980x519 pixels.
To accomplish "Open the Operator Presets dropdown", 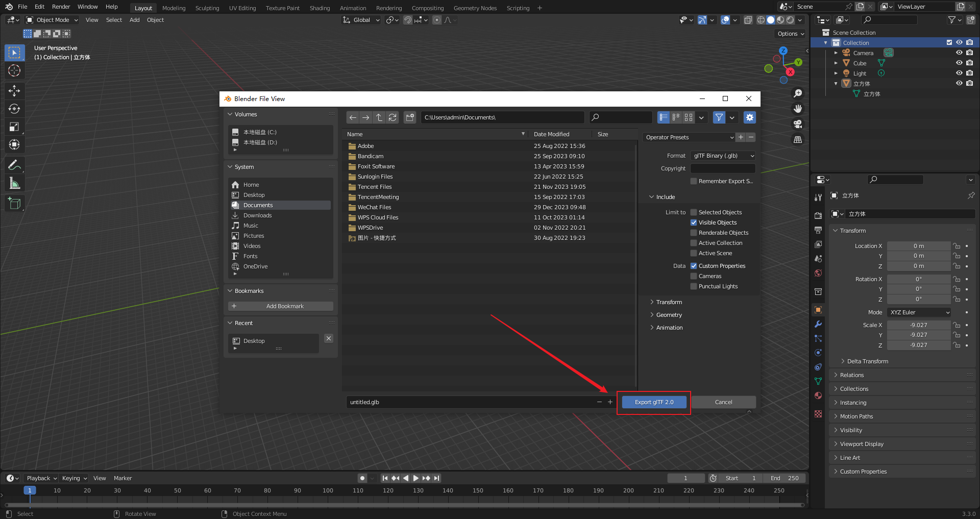I will tap(689, 137).
